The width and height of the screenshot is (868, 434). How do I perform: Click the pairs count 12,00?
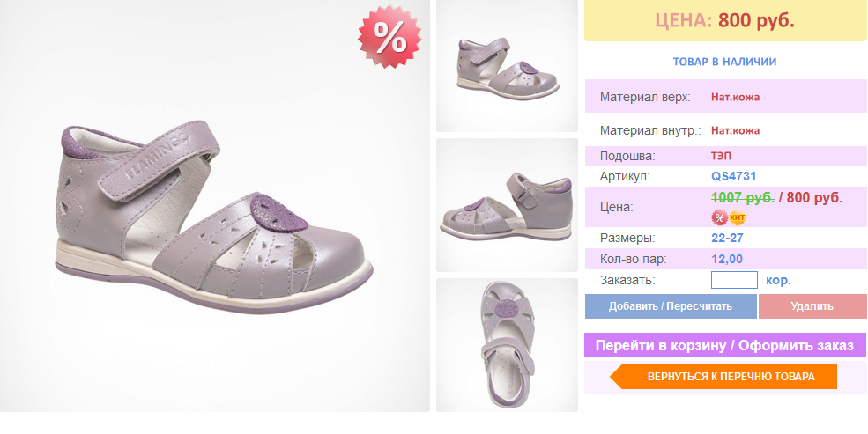click(x=727, y=259)
